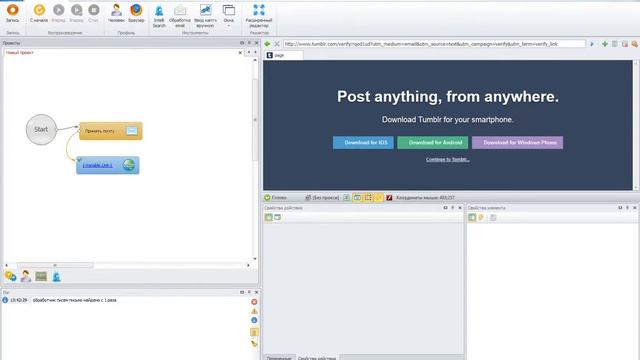The width and height of the screenshot is (640, 360).
Task: Start recording with the Запись button
Action: coord(13,13)
